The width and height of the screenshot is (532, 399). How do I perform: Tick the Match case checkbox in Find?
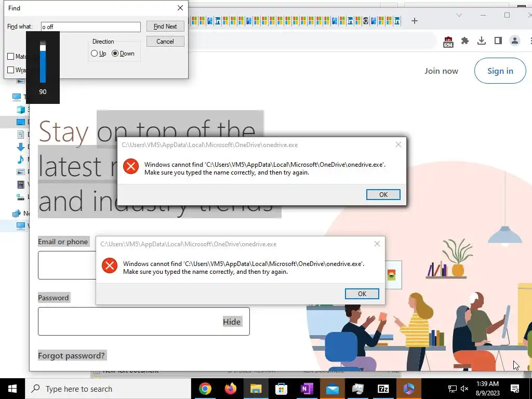click(11, 56)
